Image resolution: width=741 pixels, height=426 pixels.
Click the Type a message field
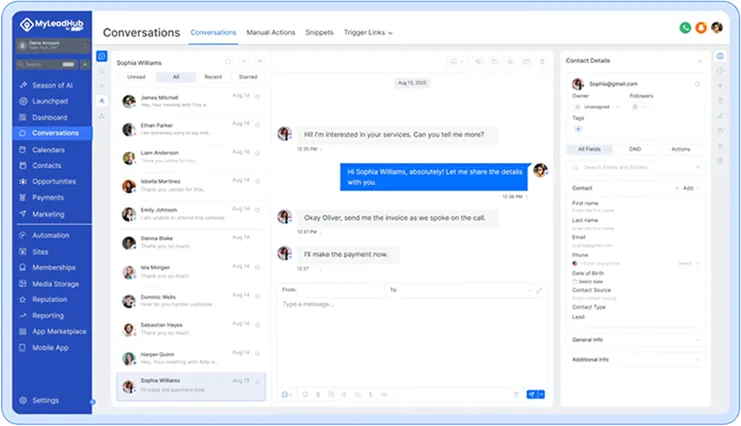point(411,340)
